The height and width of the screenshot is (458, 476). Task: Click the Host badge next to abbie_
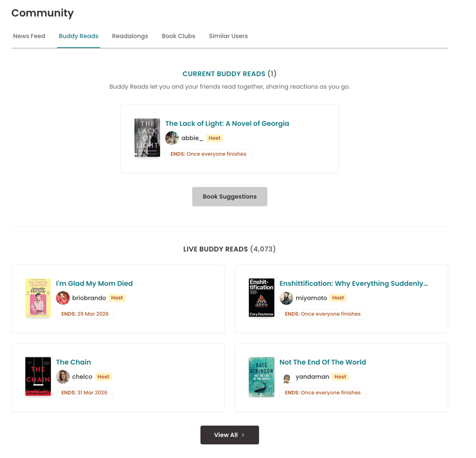[x=214, y=138]
